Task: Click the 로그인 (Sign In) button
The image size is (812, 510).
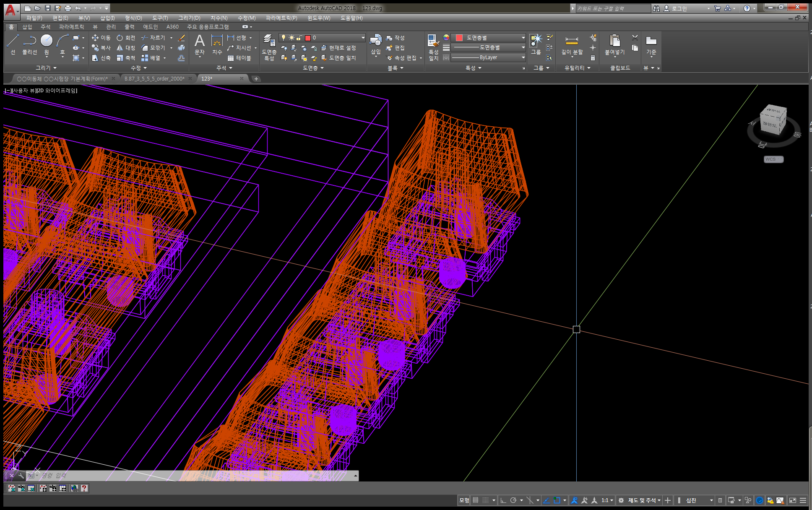Action: click(x=675, y=8)
